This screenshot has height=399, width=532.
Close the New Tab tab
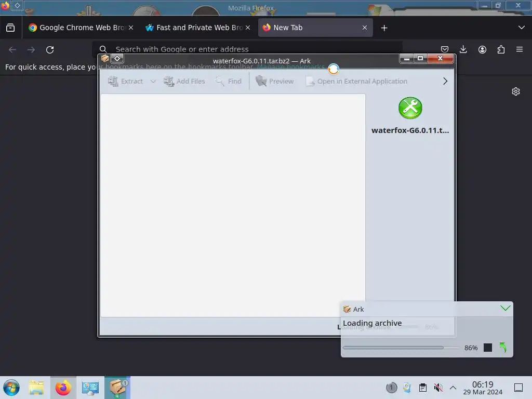pyautogui.click(x=365, y=28)
